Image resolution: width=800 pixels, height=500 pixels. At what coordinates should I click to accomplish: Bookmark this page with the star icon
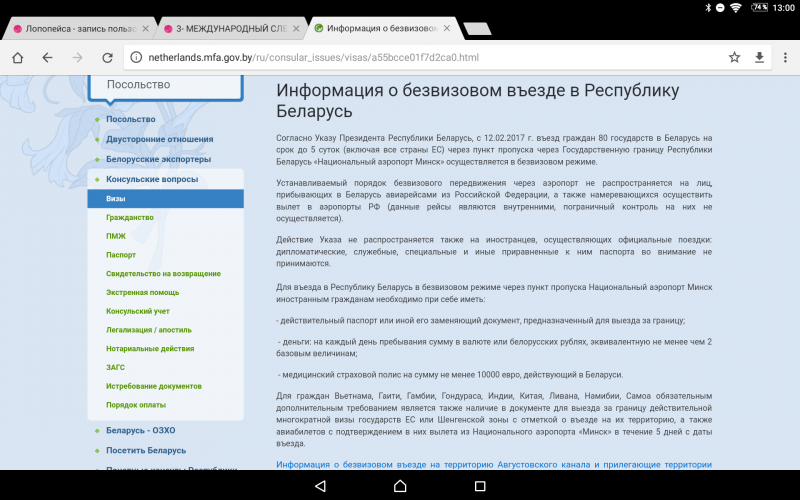734,57
